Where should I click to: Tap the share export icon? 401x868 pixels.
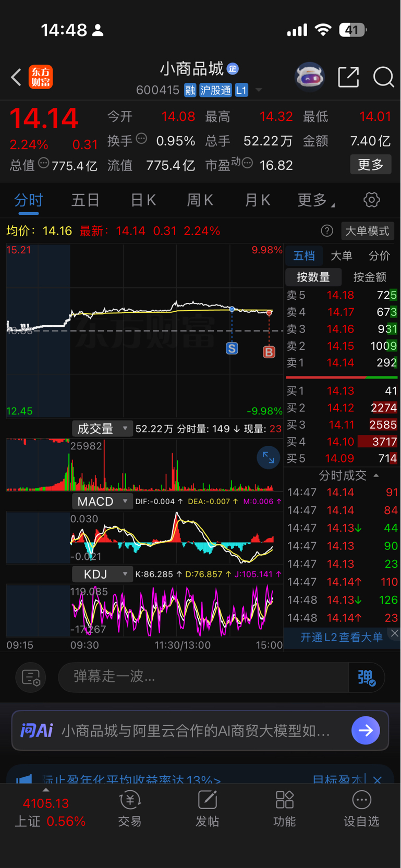click(348, 77)
